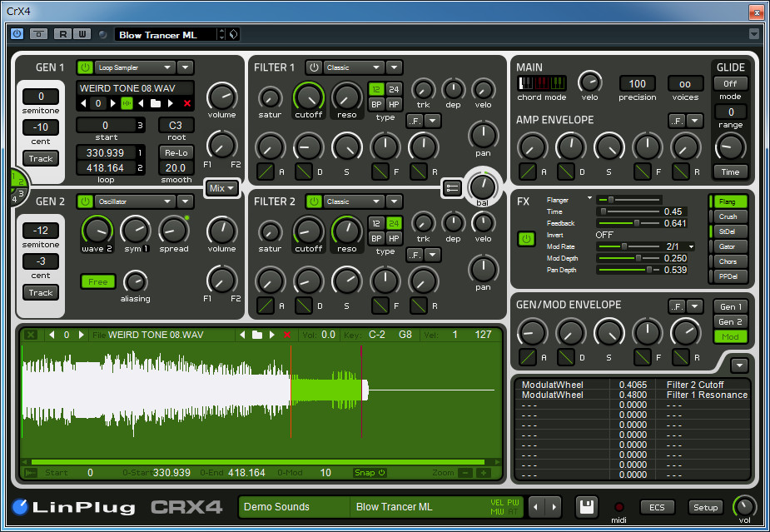Click the Re-Lo button in GEN 1
Image resolution: width=770 pixels, height=532 pixels.
176,152
